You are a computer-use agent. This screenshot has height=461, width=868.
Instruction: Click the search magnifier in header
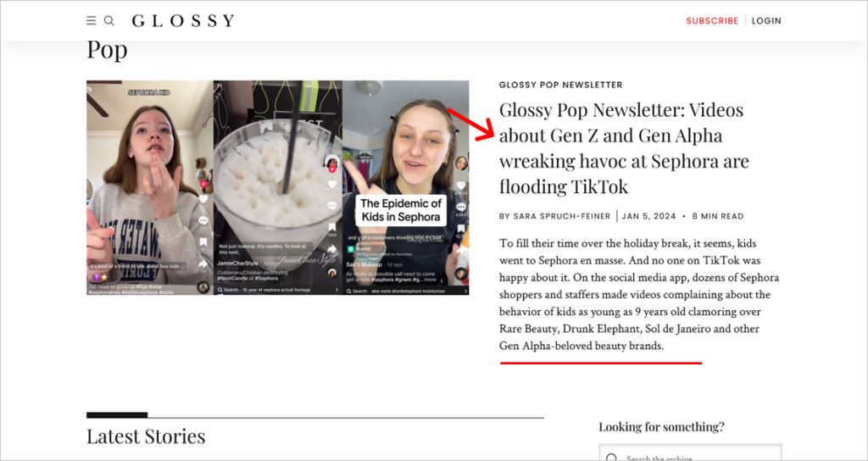click(109, 21)
